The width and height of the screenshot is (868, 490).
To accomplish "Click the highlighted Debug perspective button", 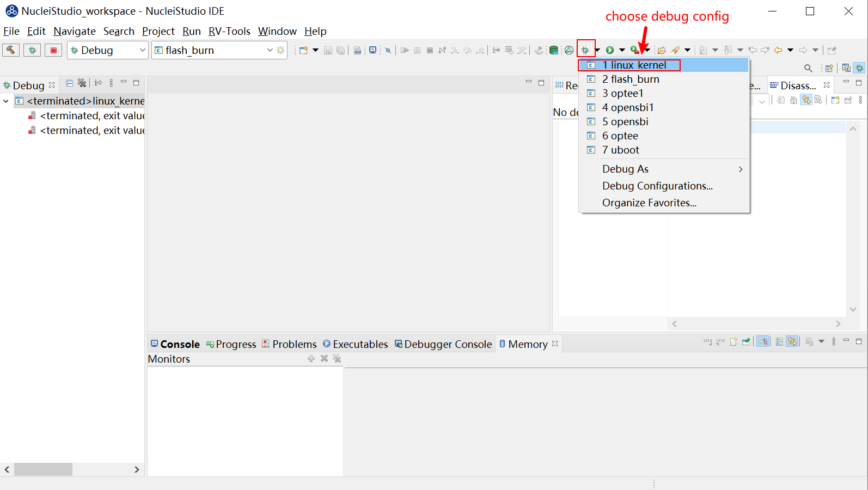I will [859, 68].
